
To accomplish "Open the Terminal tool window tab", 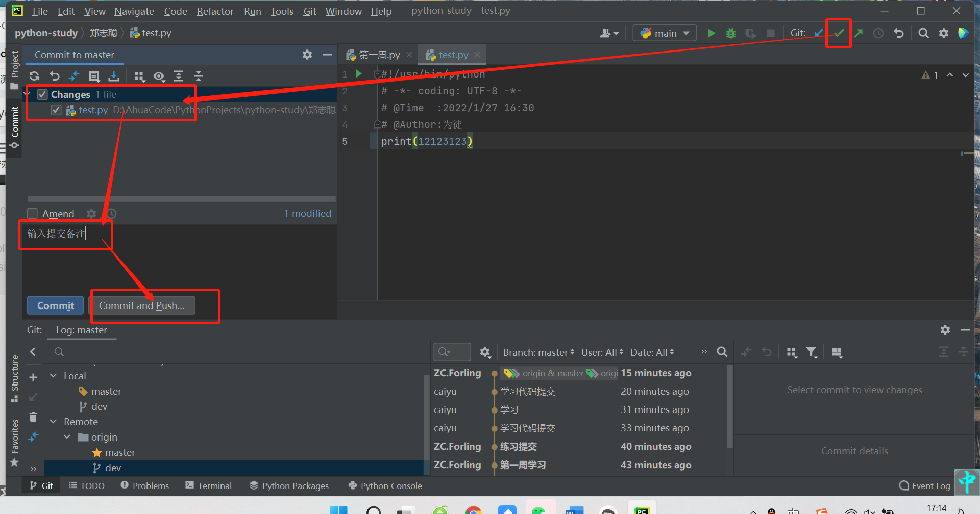I will coord(209,486).
